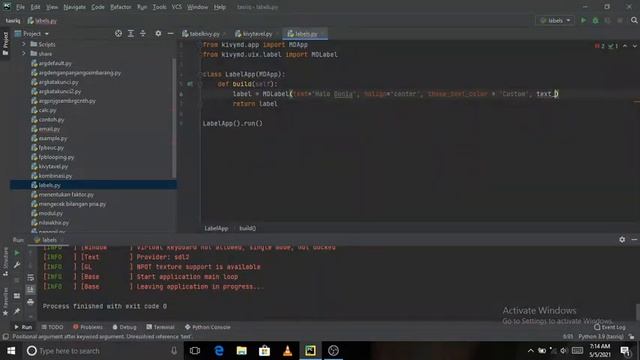Open the Navigate menu
The image size is (640, 360).
(x=75, y=7)
